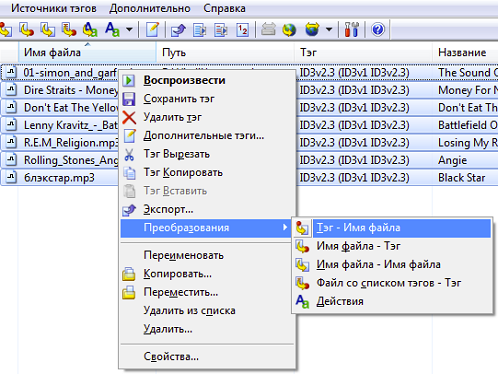Choose Удалить… in the context menu
The image size is (499, 376).
pos(207,329)
